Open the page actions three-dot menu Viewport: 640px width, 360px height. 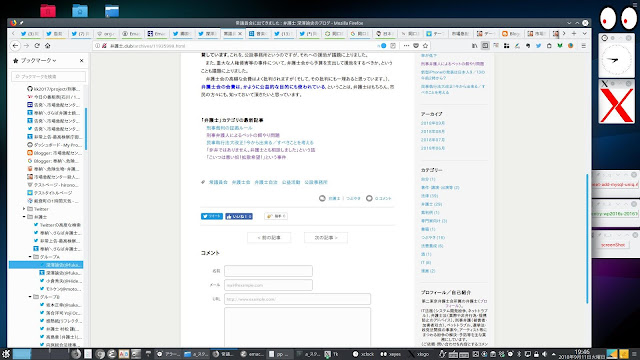406,46
